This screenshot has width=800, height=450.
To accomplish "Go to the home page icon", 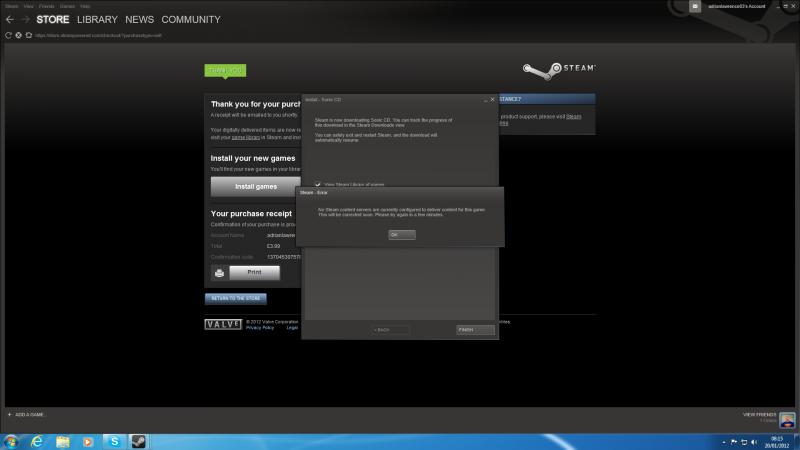I will point(29,35).
